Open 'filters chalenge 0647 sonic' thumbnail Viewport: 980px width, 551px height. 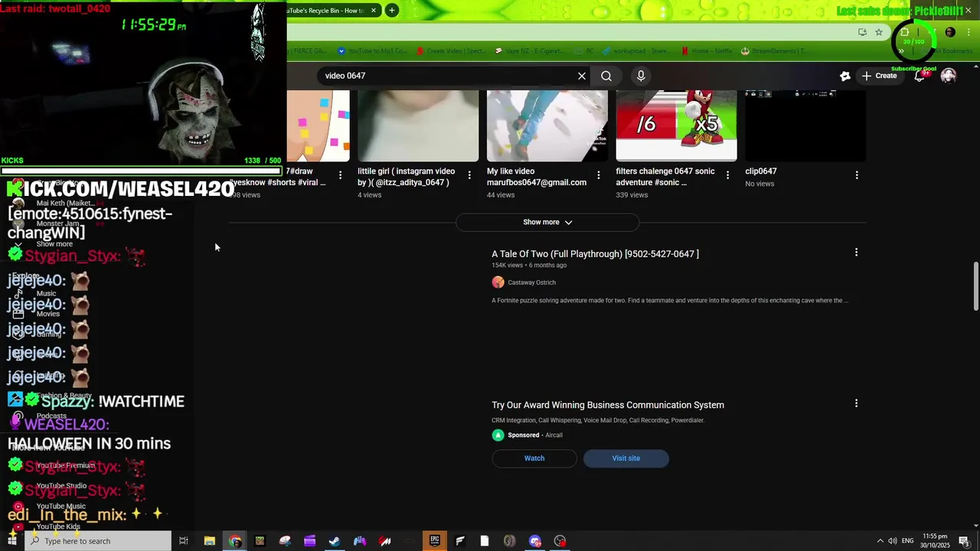[677, 126]
